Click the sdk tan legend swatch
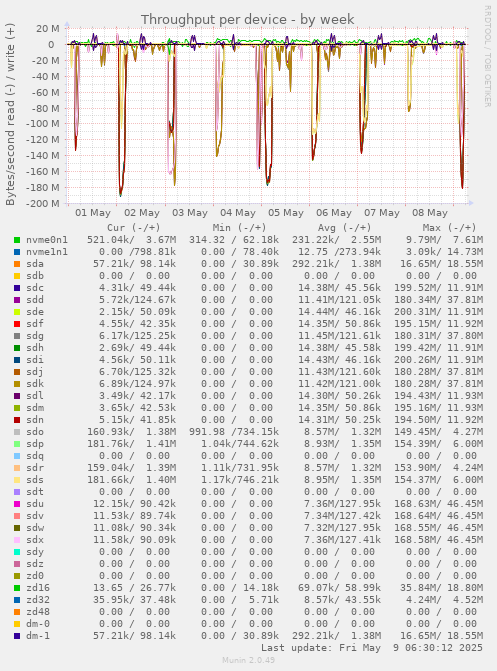This screenshot has height=671, width=497. (17, 384)
